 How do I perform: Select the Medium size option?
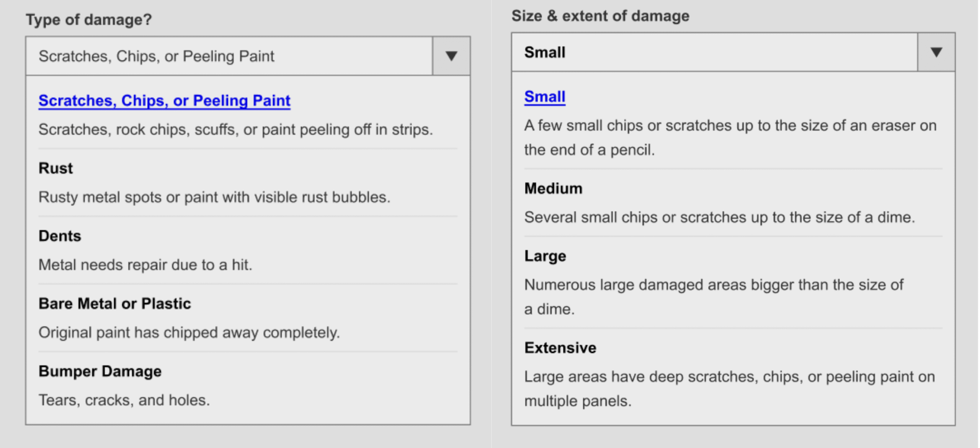tap(553, 189)
